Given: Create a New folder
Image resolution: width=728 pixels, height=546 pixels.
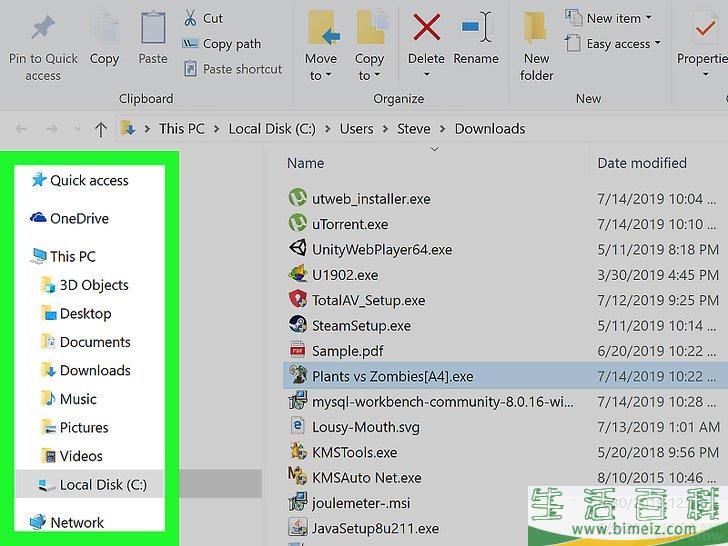Looking at the screenshot, I should (537, 46).
